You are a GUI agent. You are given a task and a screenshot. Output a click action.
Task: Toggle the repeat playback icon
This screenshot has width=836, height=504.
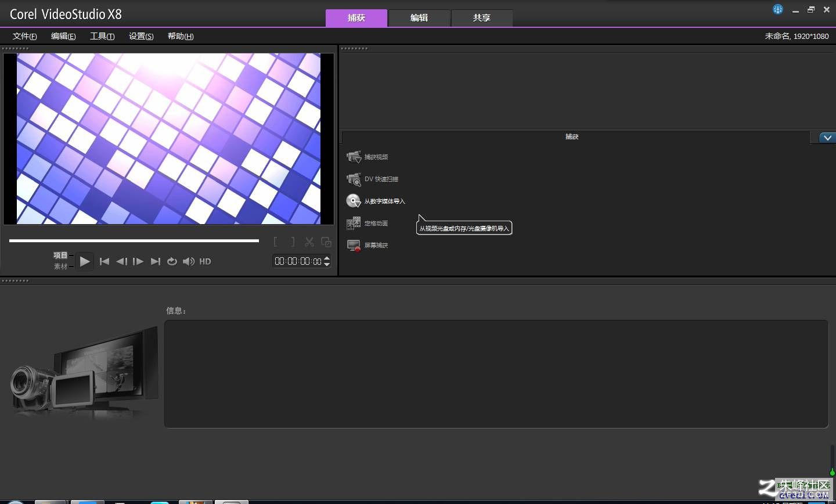172,261
